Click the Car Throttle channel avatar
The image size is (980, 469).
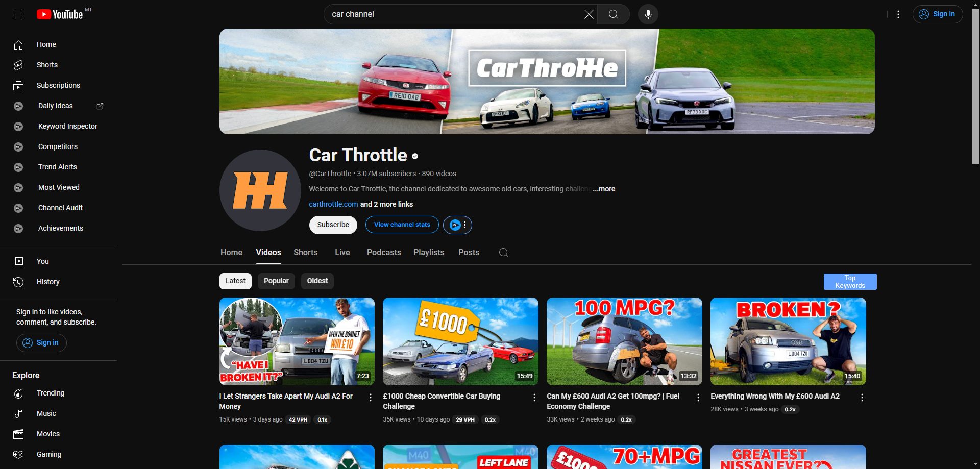tap(260, 190)
